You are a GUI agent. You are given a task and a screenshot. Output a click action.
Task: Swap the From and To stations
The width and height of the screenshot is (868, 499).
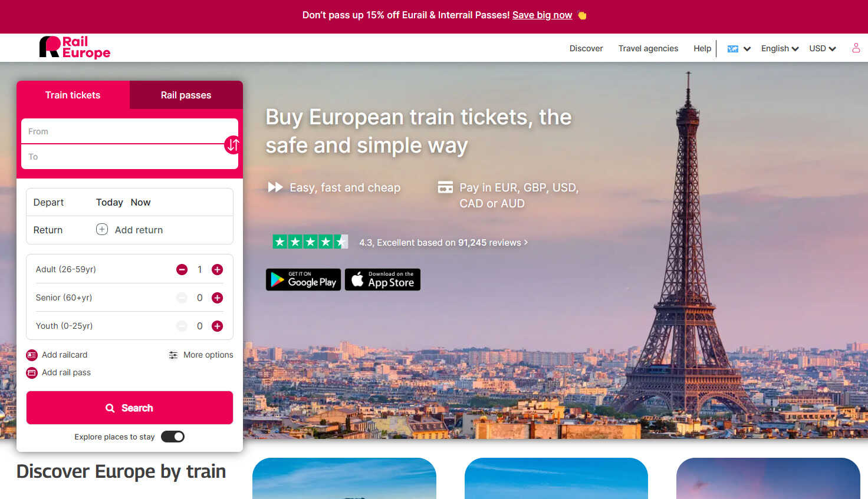click(x=232, y=144)
